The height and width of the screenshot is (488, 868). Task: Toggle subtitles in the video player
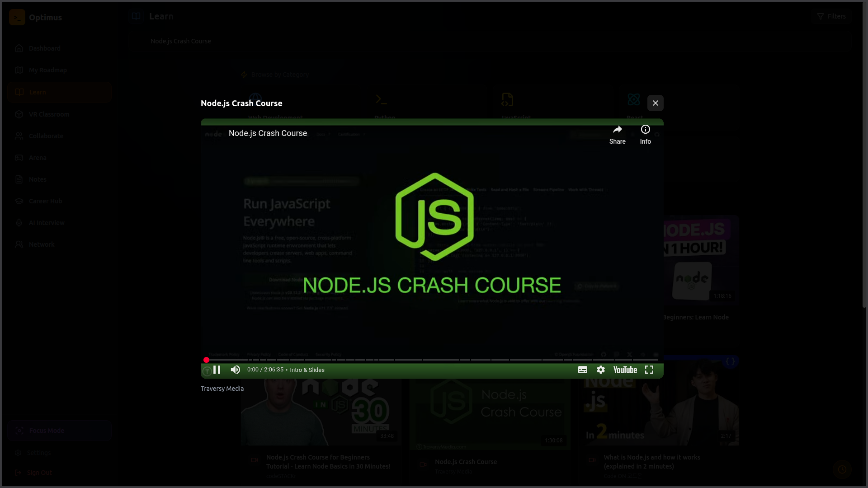(583, 370)
